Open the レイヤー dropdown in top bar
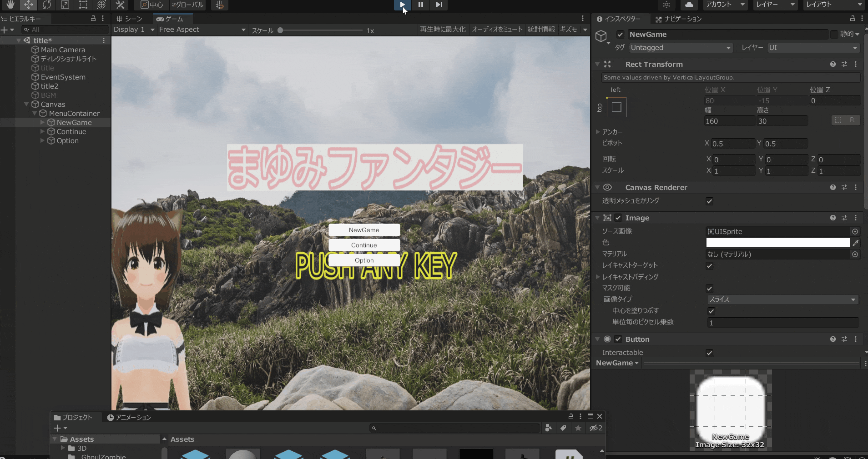Image resolution: width=868 pixels, height=459 pixels. click(775, 5)
